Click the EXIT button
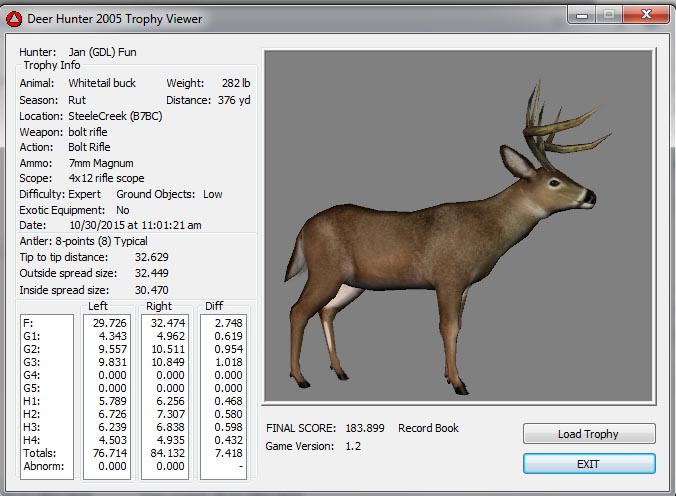Screen dimensions: 676x496 click(589, 464)
